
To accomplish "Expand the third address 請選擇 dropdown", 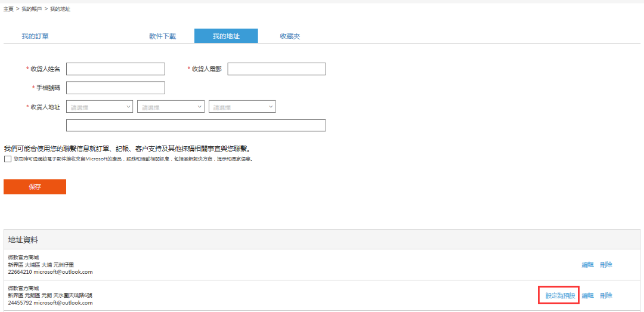I will coord(241,107).
